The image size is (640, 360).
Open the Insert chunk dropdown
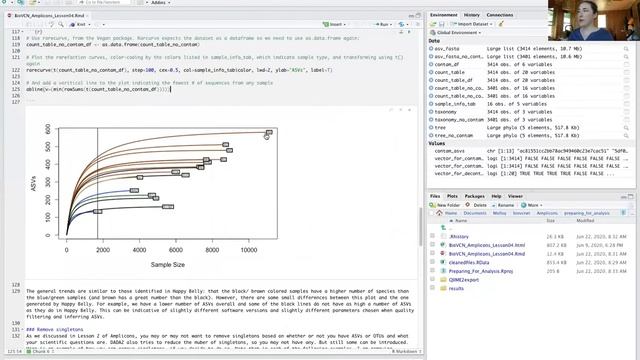tap(334, 24)
